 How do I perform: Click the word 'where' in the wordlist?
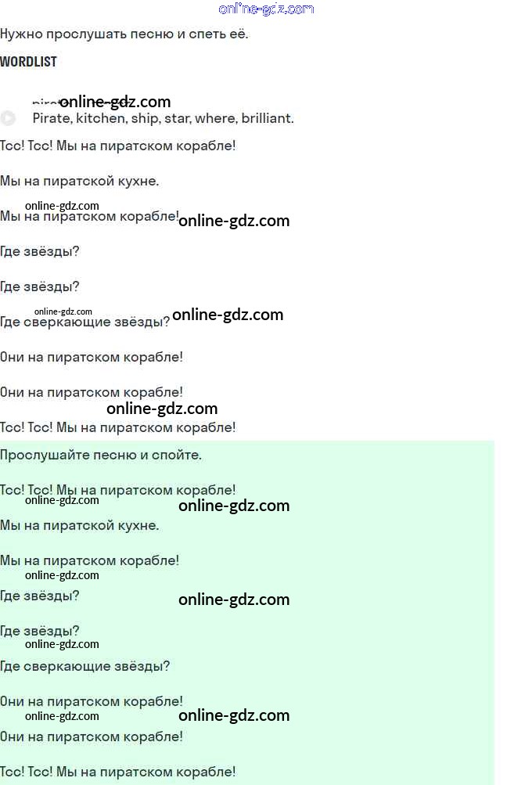pyautogui.click(x=216, y=118)
